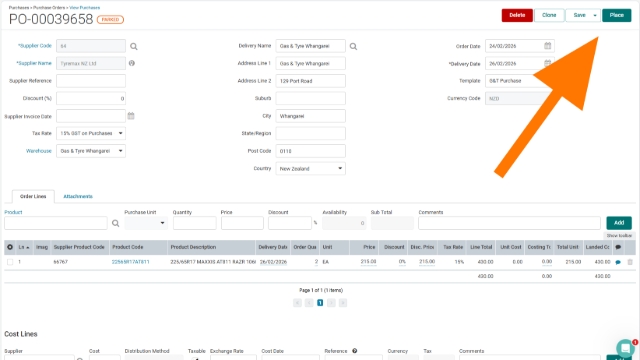This screenshot has height=360, width=640.
Task: Open the Warehouse dropdown
Action: (x=91, y=151)
